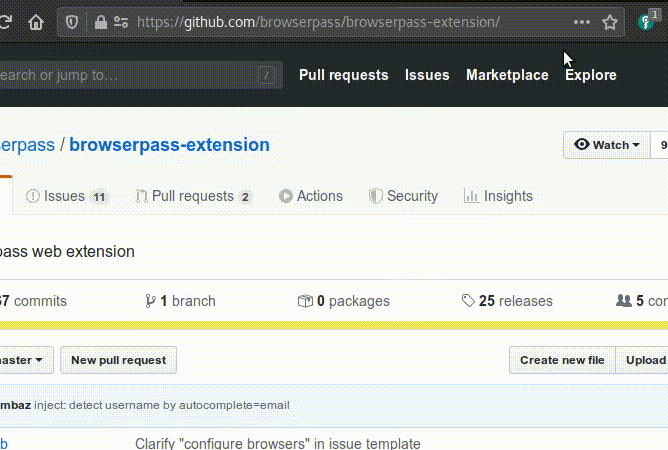
Task: View the commits history link
Action: coord(33,301)
